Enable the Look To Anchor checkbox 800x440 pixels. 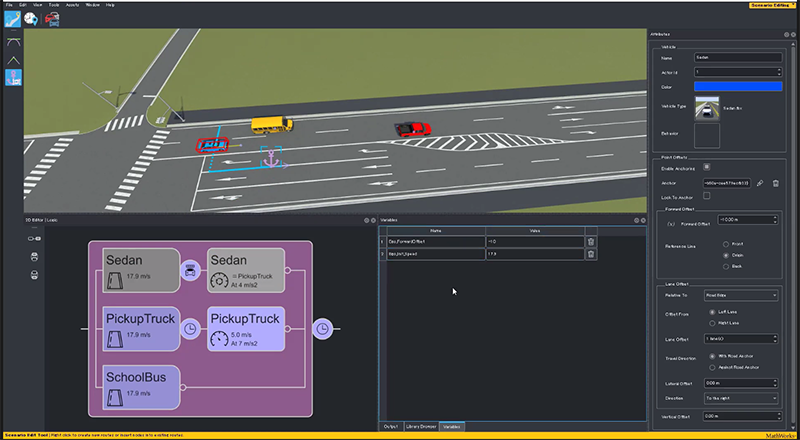pyautogui.click(x=706, y=197)
